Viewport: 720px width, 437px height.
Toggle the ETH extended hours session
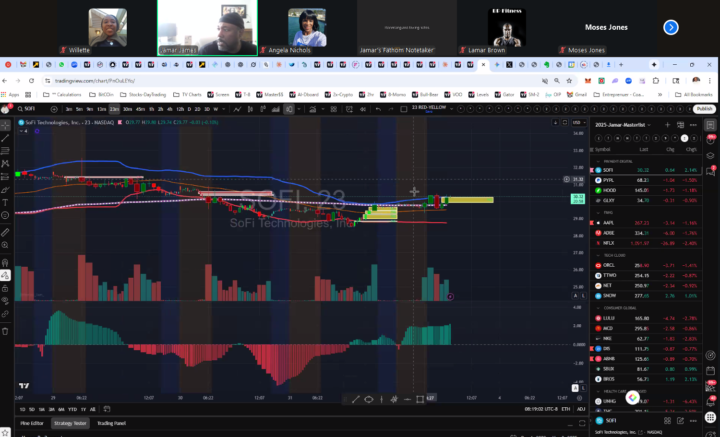click(564, 410)
